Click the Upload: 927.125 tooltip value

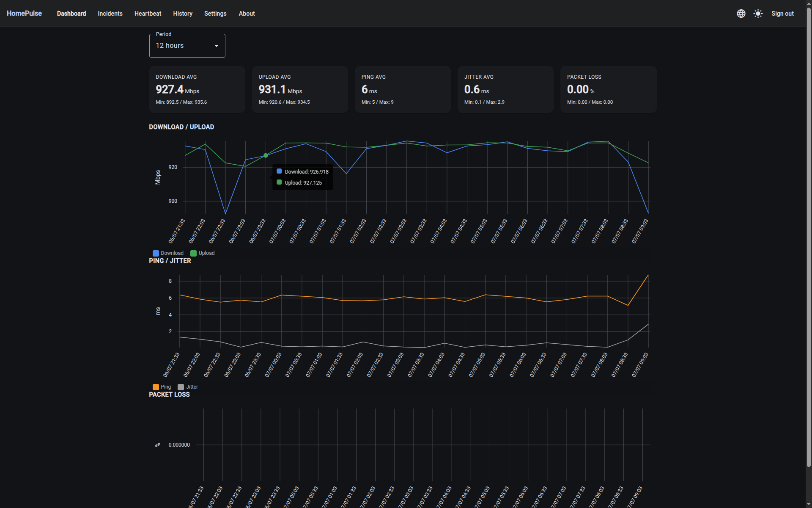pos(303,182)
